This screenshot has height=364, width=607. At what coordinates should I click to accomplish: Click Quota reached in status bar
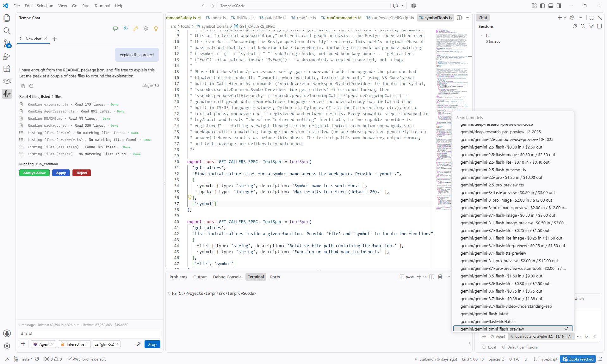pyautogui.click(x=578, y=359)
